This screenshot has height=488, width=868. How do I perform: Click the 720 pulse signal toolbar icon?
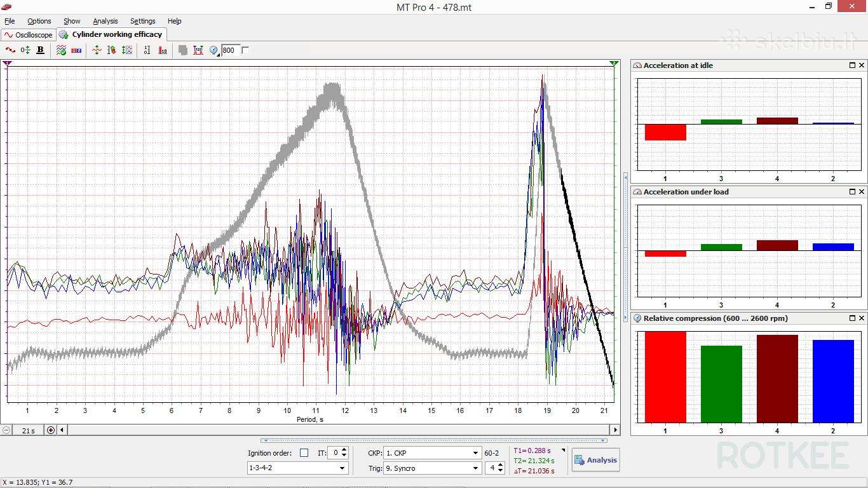(198, 50)
